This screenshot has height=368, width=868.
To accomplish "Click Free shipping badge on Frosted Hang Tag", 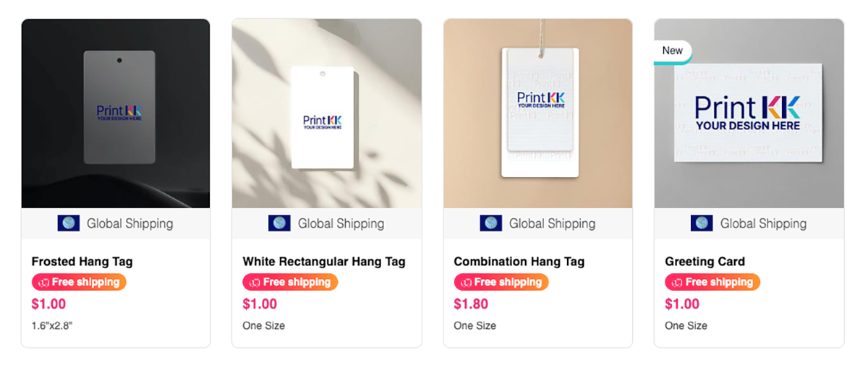I will point(79,282).
